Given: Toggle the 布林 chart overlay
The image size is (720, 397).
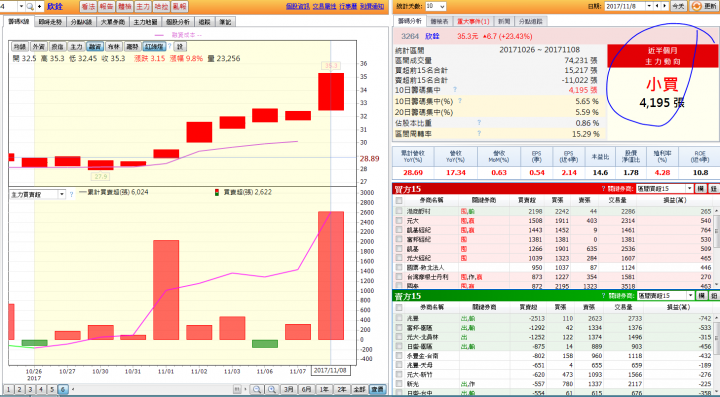Looking at the screenshot, I should point(113,47).
